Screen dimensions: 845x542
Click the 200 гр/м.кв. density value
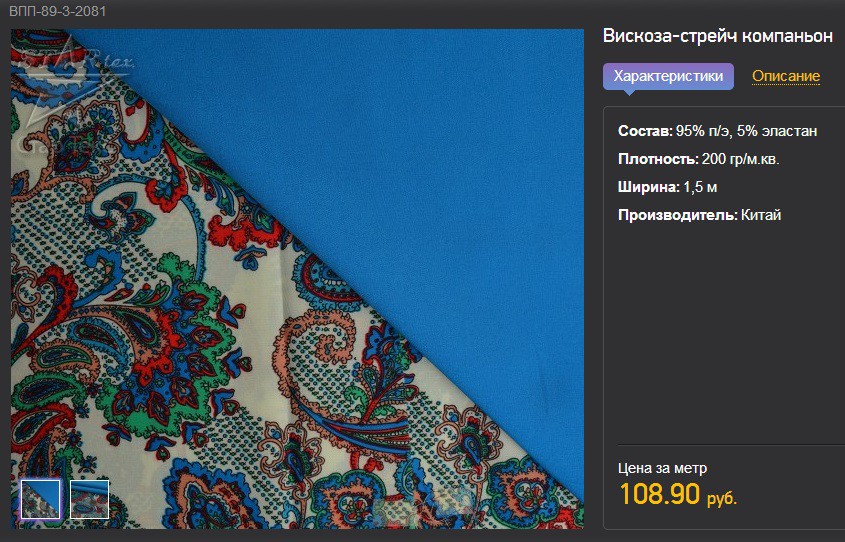pyautogui.click(x=740, y=159)
